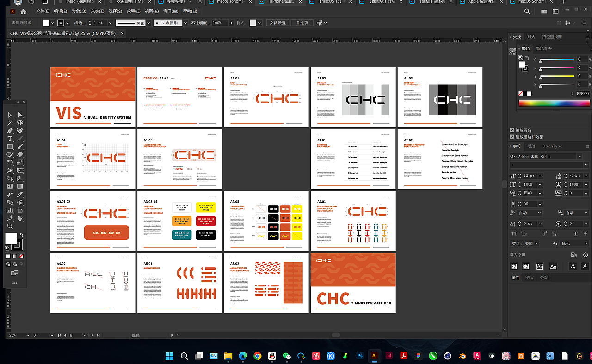This screenshot has height=364, width=592.
Task: Open the 文件(F) menu
Action: (43, 11)
